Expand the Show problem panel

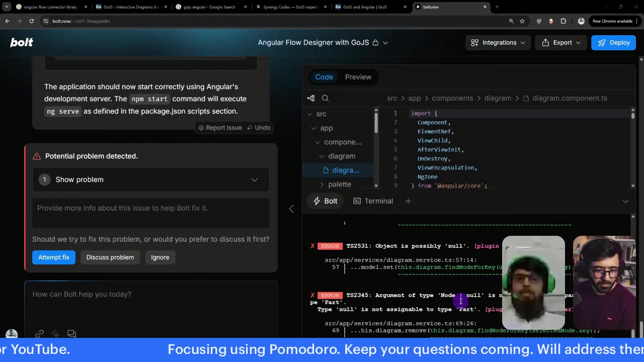pos(151,179)
